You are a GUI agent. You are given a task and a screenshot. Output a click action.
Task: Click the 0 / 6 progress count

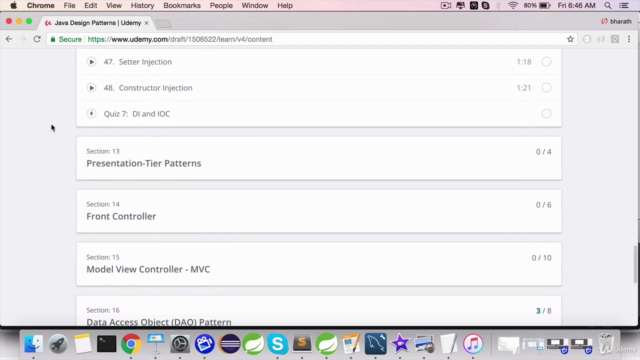[543, 205]
